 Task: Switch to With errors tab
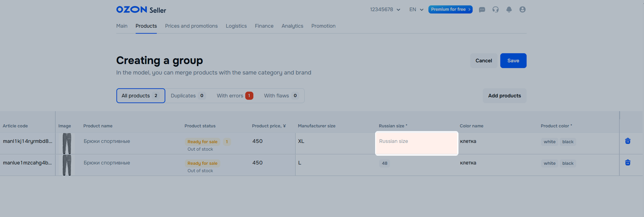click(234, 96)
